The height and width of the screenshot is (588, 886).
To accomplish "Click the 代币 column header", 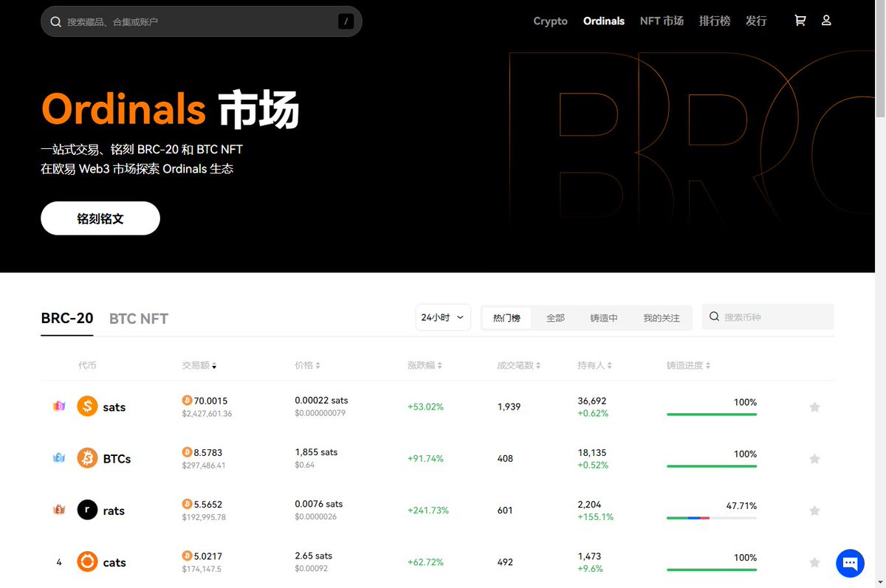I will tap(87, 365).
